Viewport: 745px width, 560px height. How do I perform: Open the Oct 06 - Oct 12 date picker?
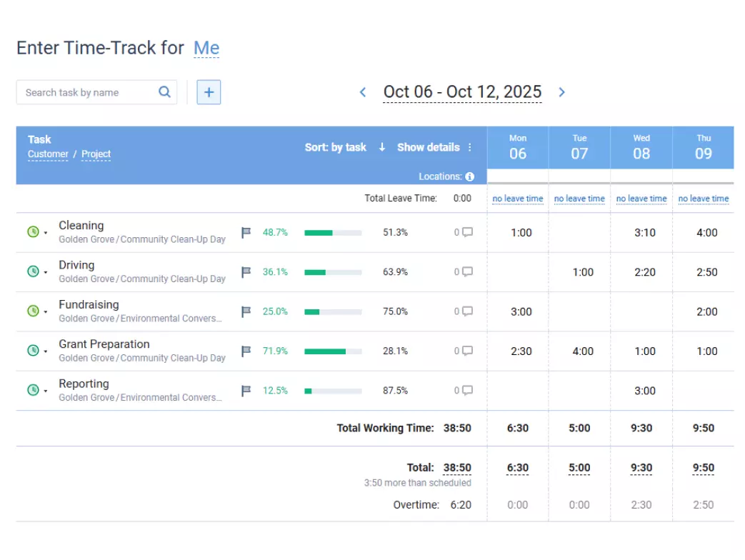coord(462,91)
